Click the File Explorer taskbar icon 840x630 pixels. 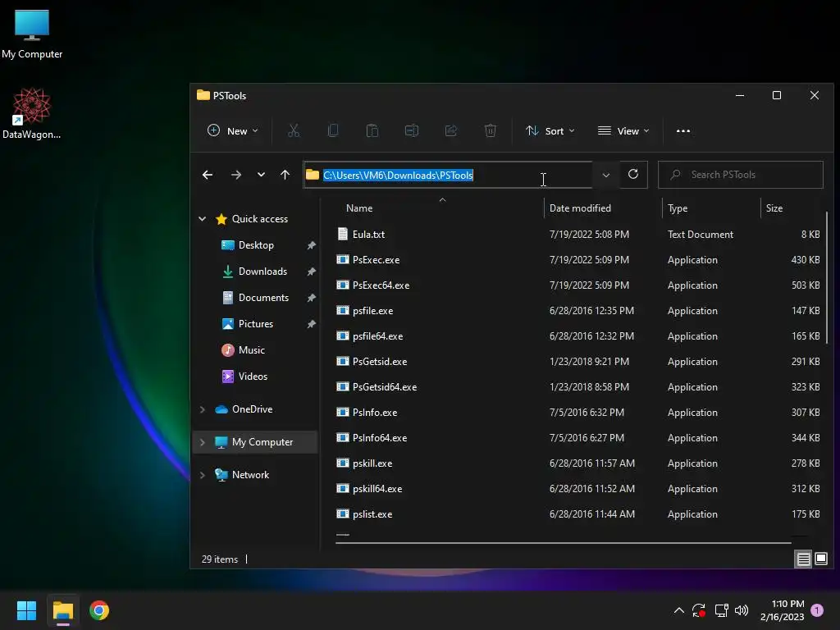tap(62, 610)
